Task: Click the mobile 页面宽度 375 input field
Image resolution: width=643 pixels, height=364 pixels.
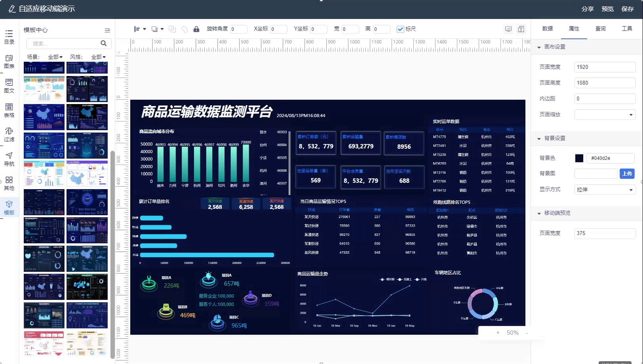Action: tap(605, 233)
